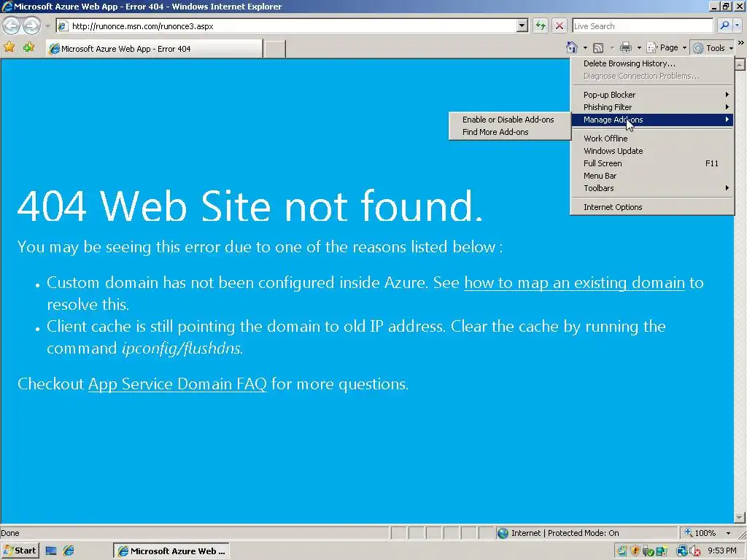Expand the Feeds dropdown arrow

tap(612, 48)
